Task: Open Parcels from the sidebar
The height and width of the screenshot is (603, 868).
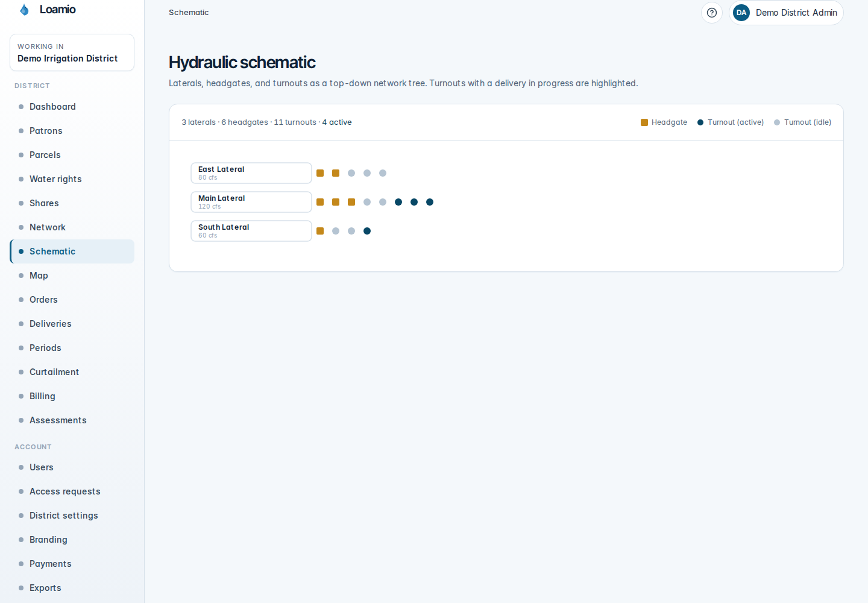Action: coord(72,155)
